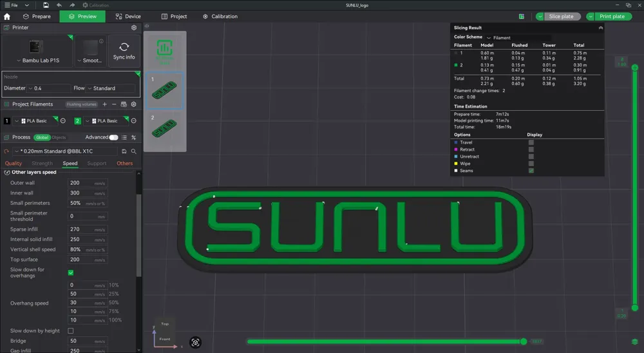Open the Calibration tab
644x353 pixels.
pyautogui.click(x=220, y=17)
